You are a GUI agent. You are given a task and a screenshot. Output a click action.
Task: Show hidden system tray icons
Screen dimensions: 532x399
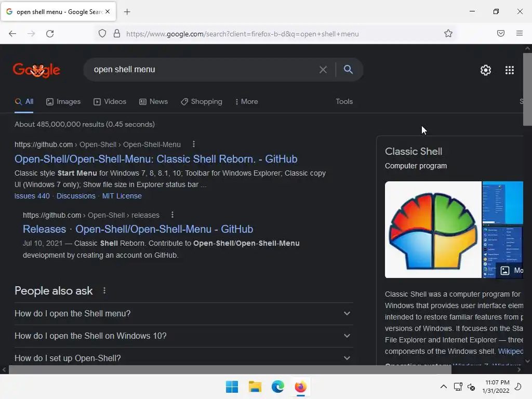click(x=444, y=387)
